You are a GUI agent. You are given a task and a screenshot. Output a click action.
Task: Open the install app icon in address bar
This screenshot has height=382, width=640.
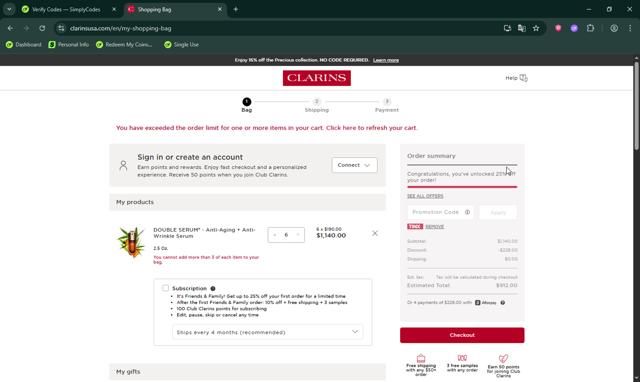[507, 28]
